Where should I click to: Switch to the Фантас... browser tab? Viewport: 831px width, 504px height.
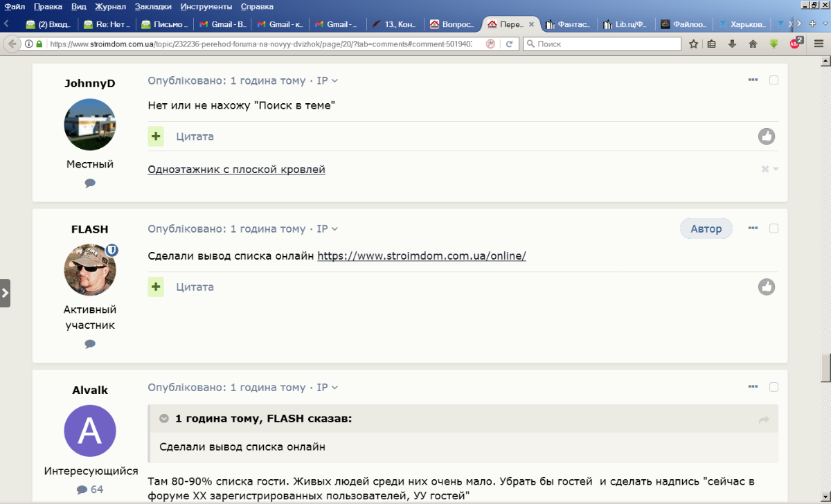click(x=568, y=24)
